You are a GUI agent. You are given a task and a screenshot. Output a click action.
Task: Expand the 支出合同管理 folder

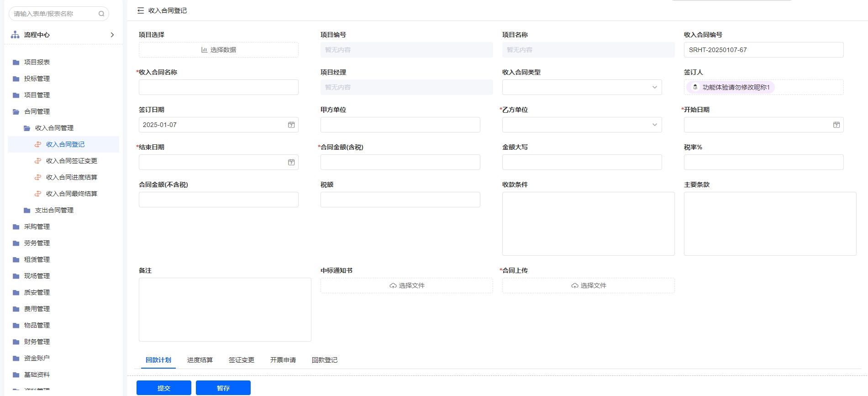[27, 210]
